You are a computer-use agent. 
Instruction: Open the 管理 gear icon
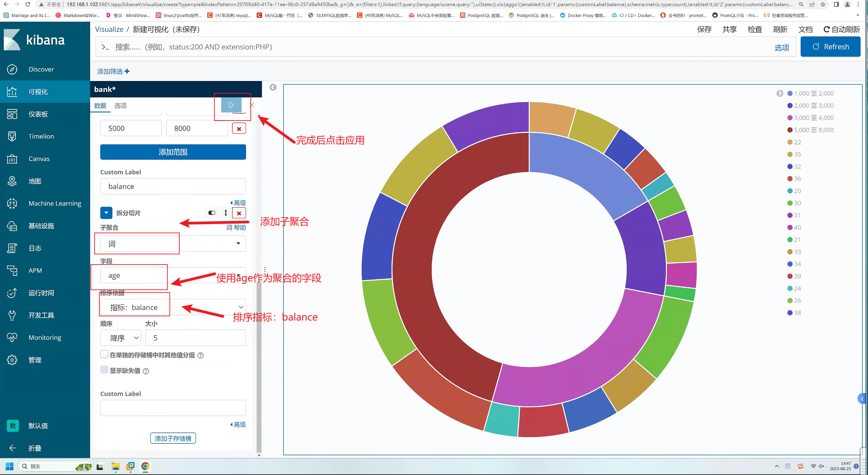pyautogui.click(x=12, y=360)
